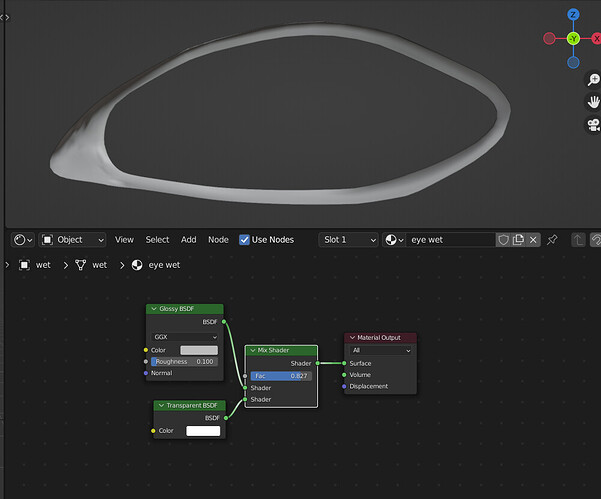Click the Volume input socket
The width and height of the screenshot is (601, 499).
(x=344, y=375)
